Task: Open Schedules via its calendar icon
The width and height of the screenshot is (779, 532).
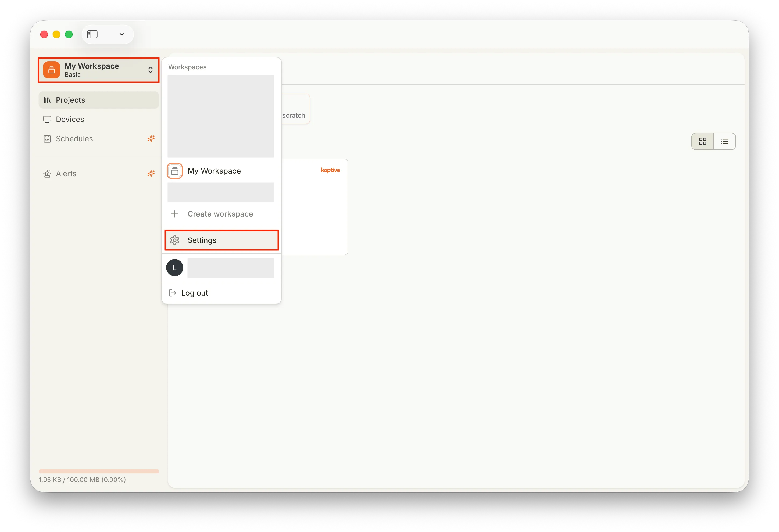Action: coord(47,138)
